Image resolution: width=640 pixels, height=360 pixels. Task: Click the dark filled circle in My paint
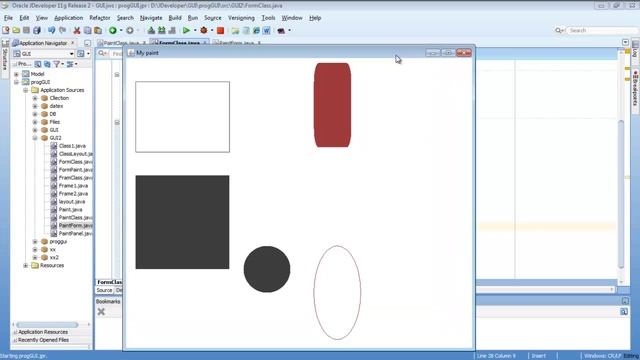(x=267, y=269)
